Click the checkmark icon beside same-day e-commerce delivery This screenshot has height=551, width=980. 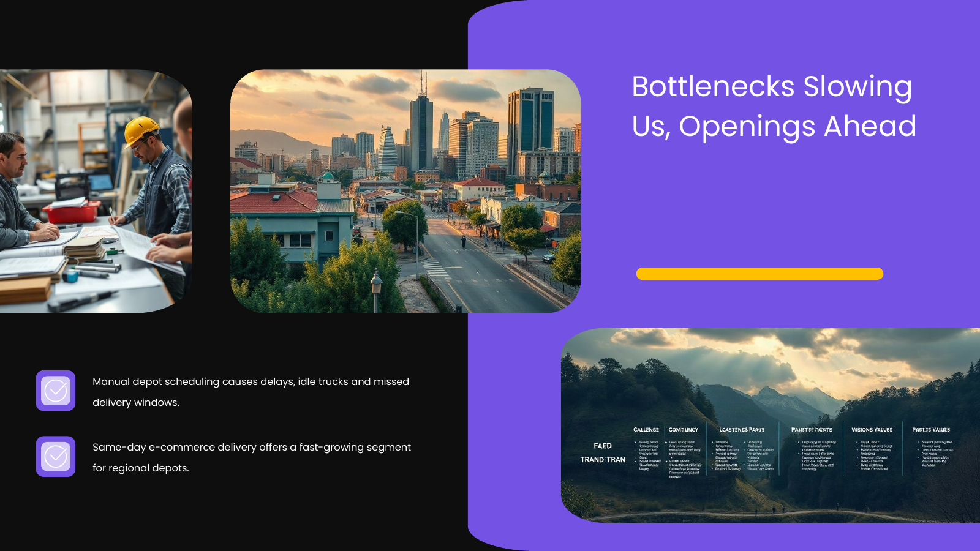56,456
